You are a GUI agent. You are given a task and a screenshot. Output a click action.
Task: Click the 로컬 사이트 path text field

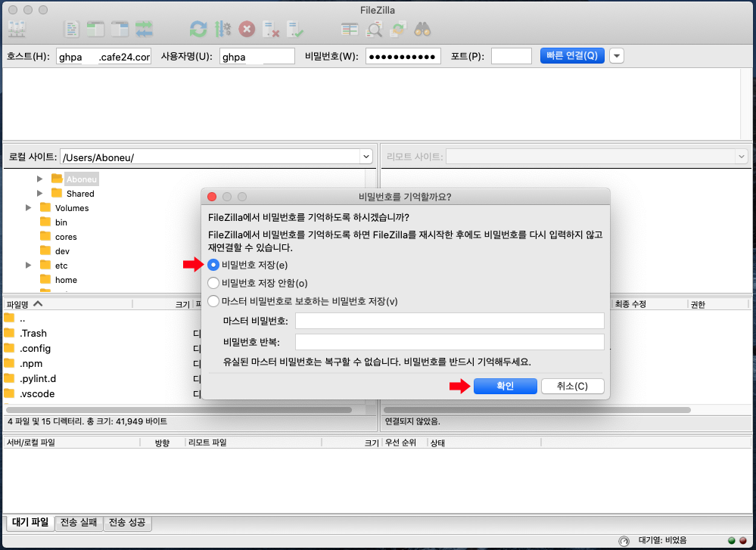[x=210, y=157]
